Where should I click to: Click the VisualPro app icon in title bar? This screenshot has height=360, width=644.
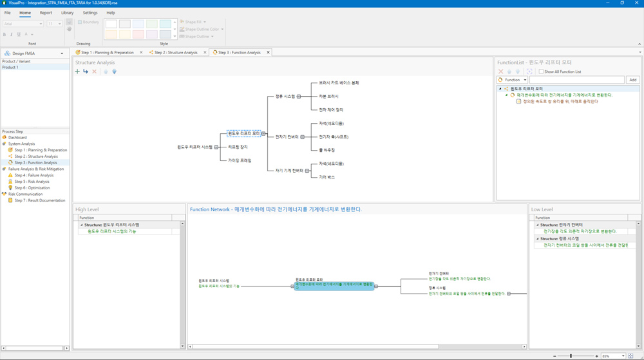[4, 3]
